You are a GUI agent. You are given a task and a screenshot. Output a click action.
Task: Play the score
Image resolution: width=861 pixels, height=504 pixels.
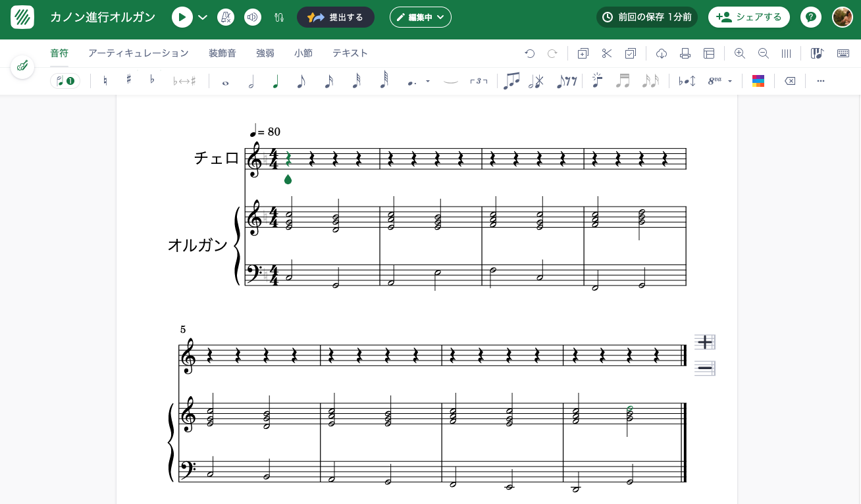[x=182, y=17]
